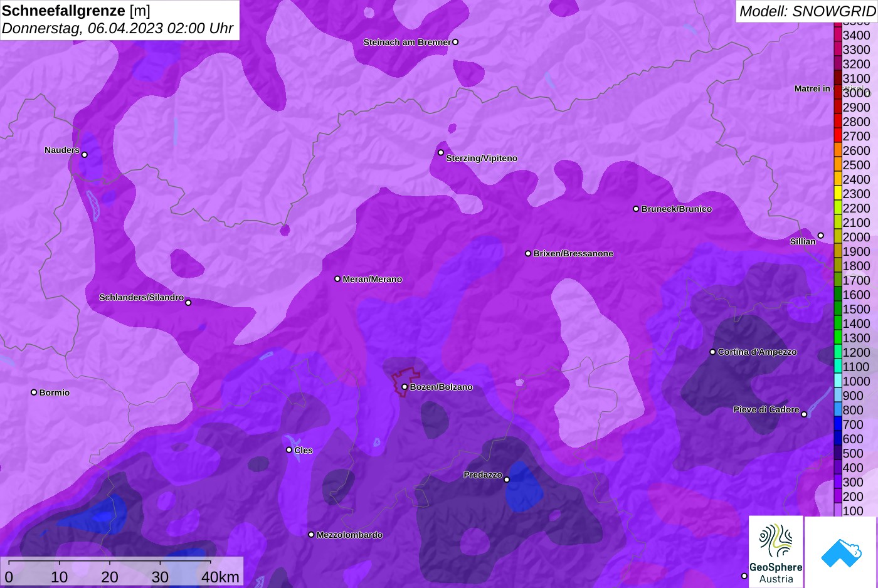Click the green 1500 legend swatch
The width and height of the screenshot is (878, 588).
(x=838, y=308)
